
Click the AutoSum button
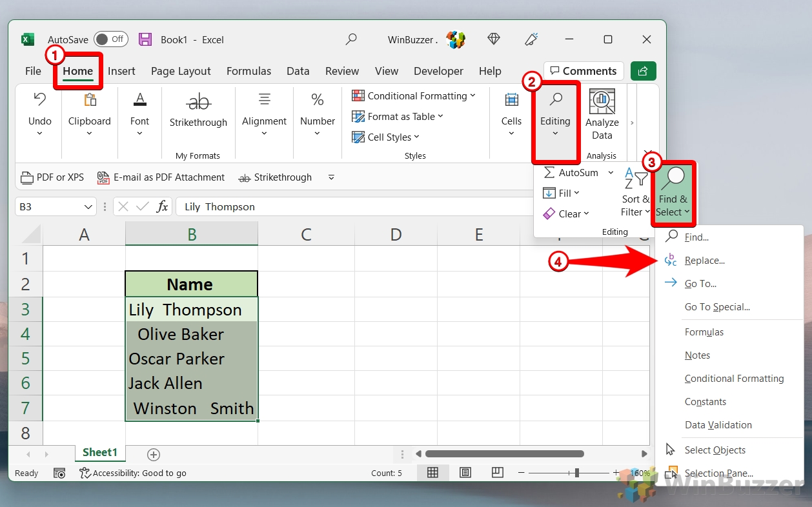(x=572, y=173)
